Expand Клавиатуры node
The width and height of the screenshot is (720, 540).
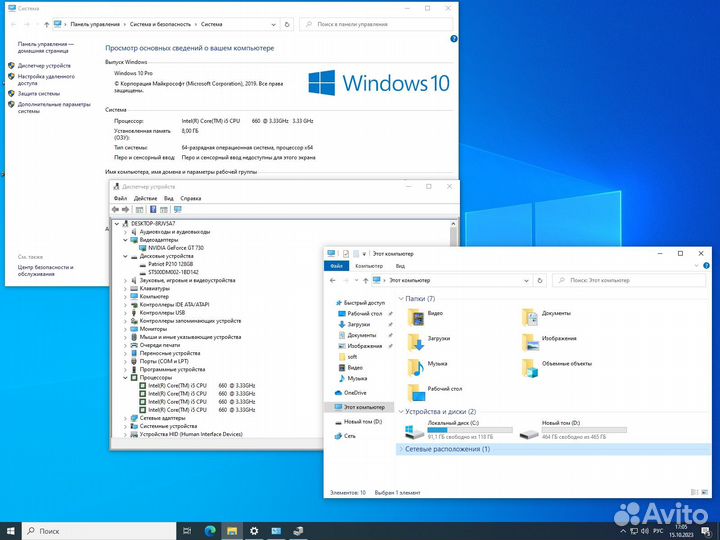pyautogui.click(x=125, y=288)
